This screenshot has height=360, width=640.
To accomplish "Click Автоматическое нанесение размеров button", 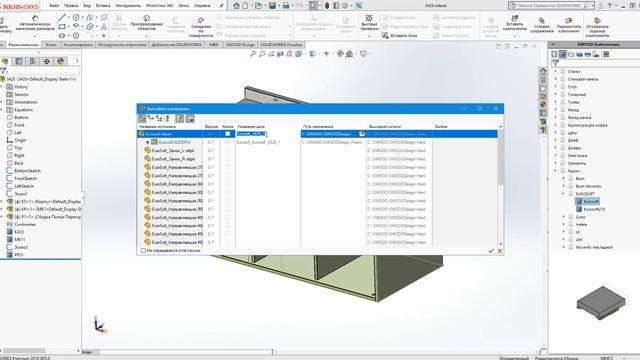I will coord(35,24).
